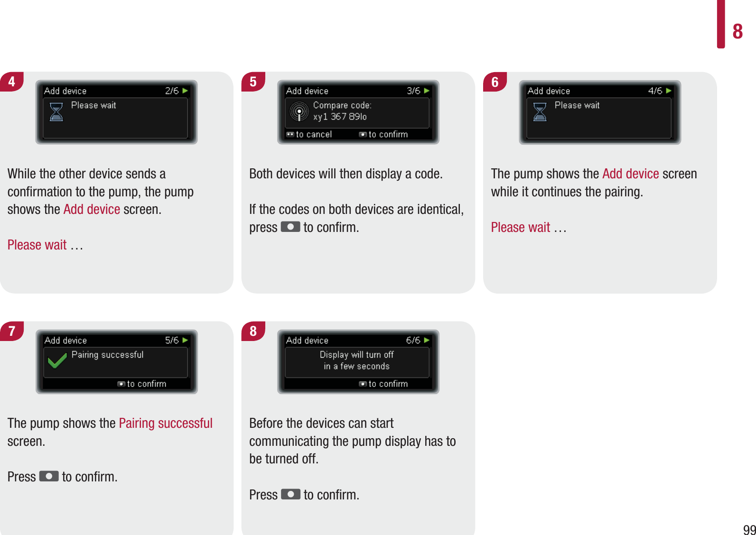The height and width of the screenshot is (535, 756).
Task: Click the red step number 7 badge
Action: [x=12, y=331]
